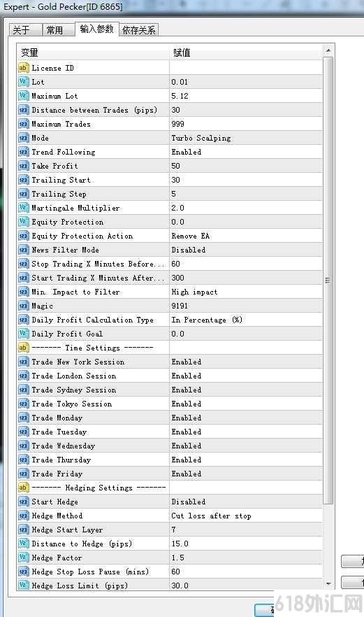This screenshot has height=617, width=364.
Task: Edit the License ID value field
Action: point(246,68)
